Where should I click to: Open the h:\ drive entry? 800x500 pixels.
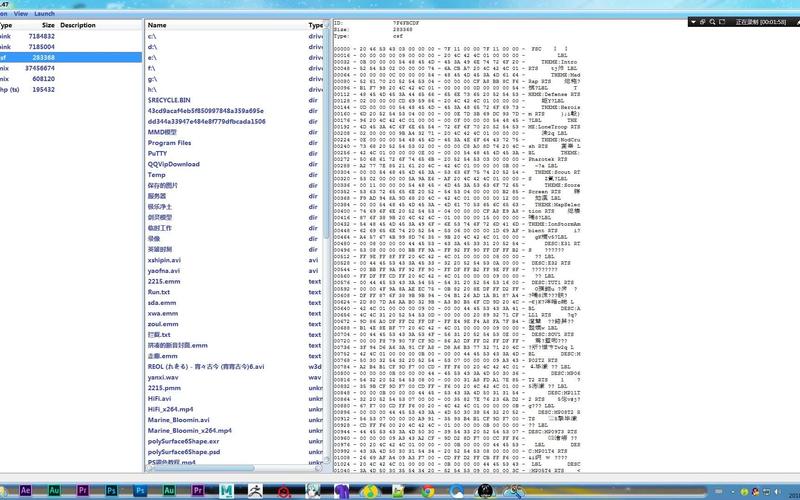click(x=152, y=90)
